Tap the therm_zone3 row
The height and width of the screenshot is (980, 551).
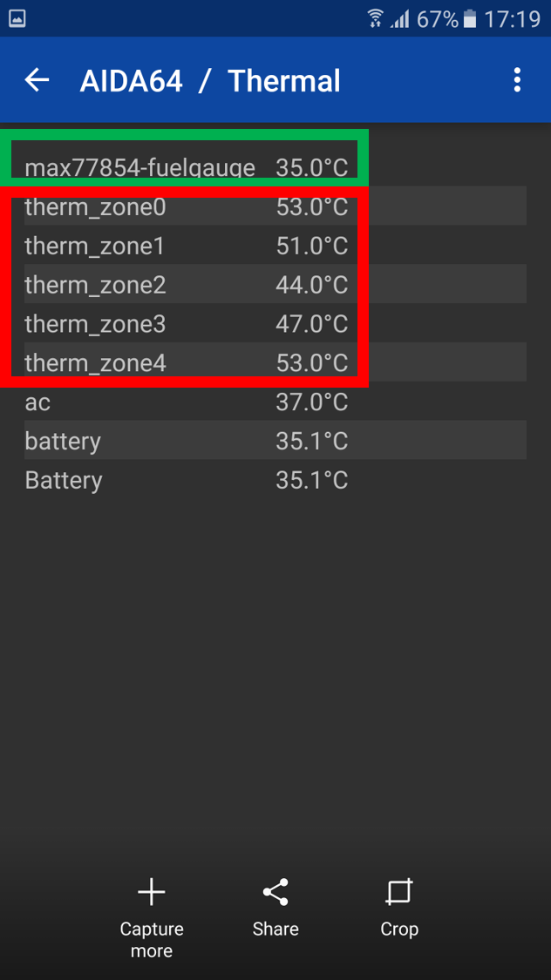pos(187,324)
